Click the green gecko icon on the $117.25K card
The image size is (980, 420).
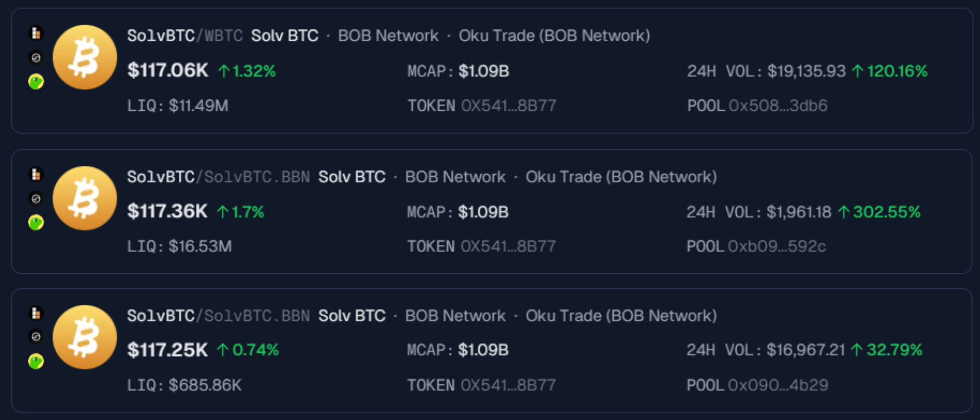click(x=36, y=361)
